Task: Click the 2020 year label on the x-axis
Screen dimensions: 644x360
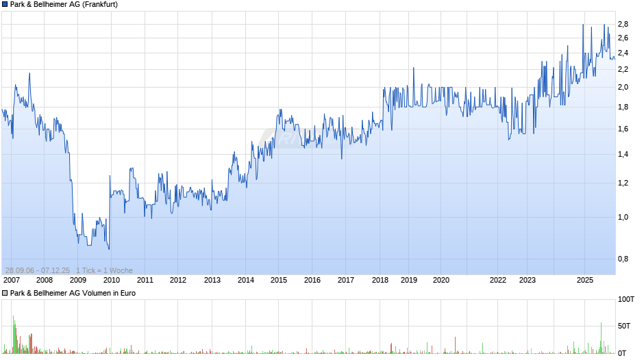Action: tap(441, 280)
